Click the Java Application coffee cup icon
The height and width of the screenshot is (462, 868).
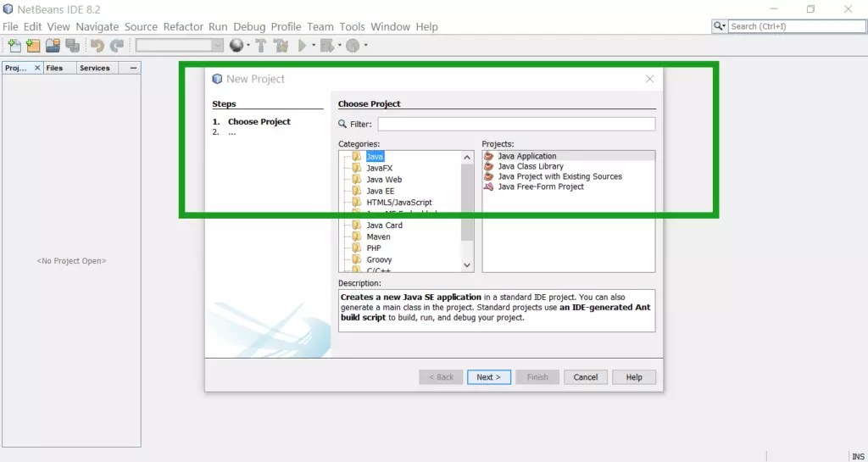pyautogui.click(x=488, y=156)
